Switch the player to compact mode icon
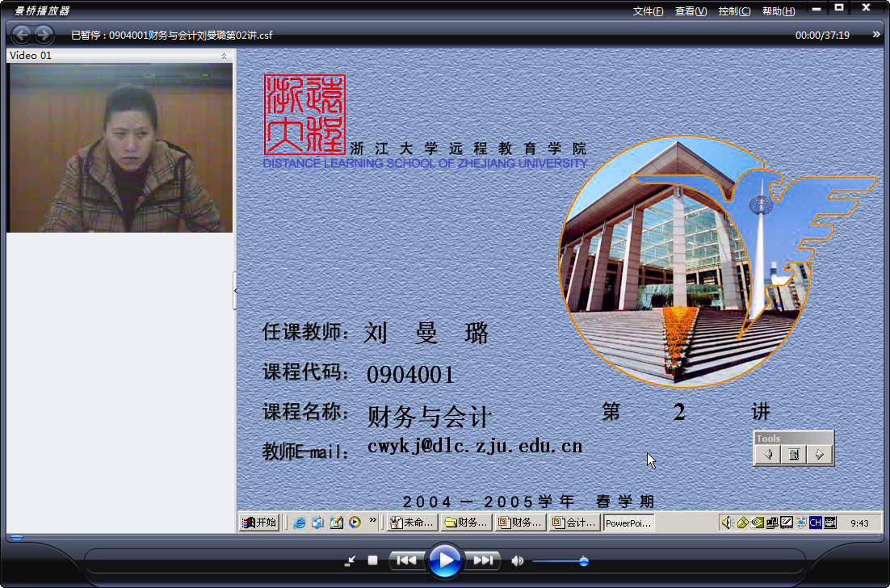Image resolution: width=890 pixels, height=588 pixels. [x=351, y=561]
